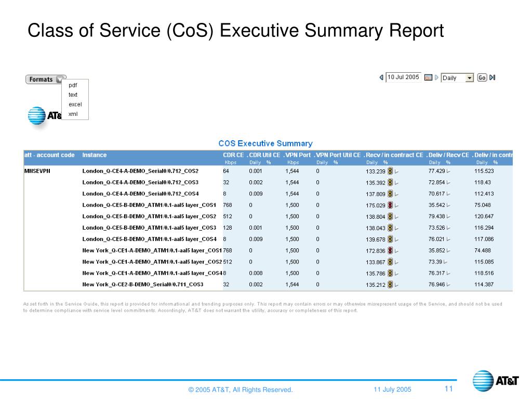The width and height of the screenshot is (532, 399).
Task: Choose pdf from the Formats menu
Action: tap(73, 85)
